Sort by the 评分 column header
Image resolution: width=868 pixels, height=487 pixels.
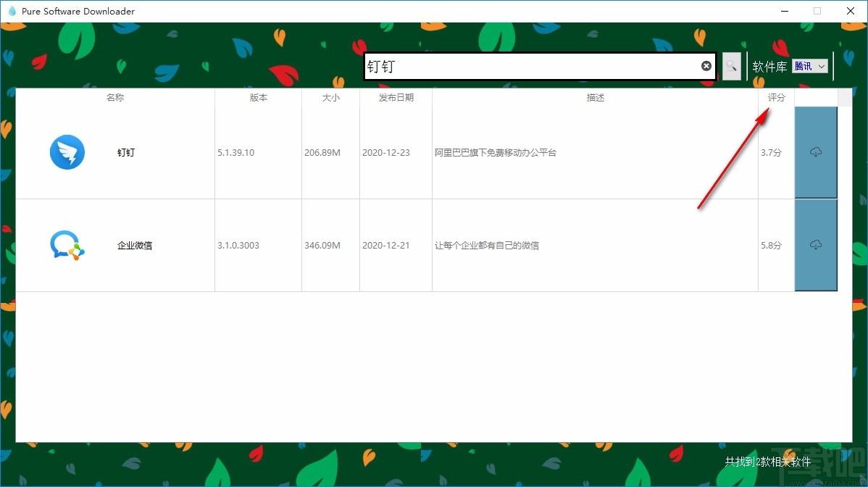(x=776, y=97)
